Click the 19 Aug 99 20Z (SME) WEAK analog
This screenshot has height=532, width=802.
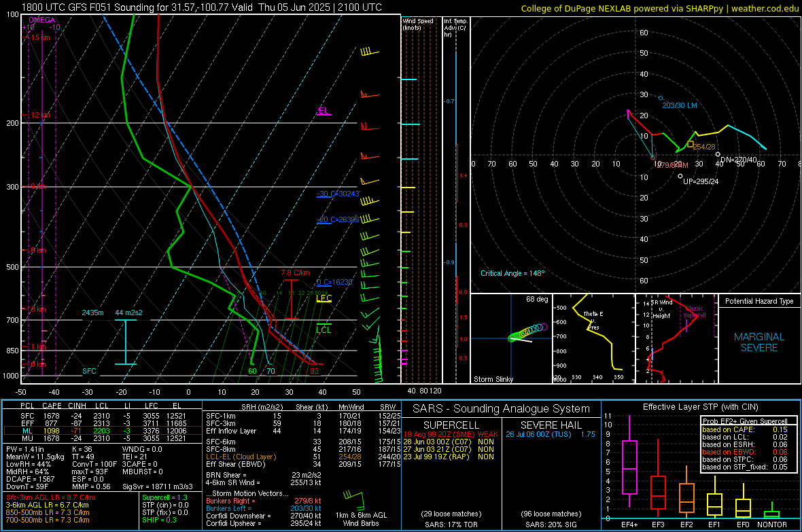[451, 434]
